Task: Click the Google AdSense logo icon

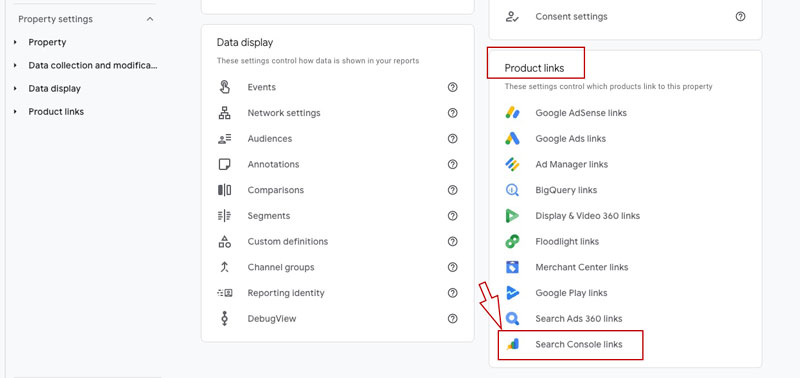Action: (512, 113)
